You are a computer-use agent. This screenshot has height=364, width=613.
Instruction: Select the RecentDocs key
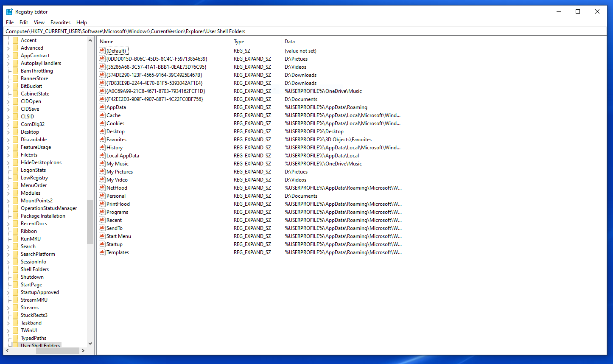point(34,224)
